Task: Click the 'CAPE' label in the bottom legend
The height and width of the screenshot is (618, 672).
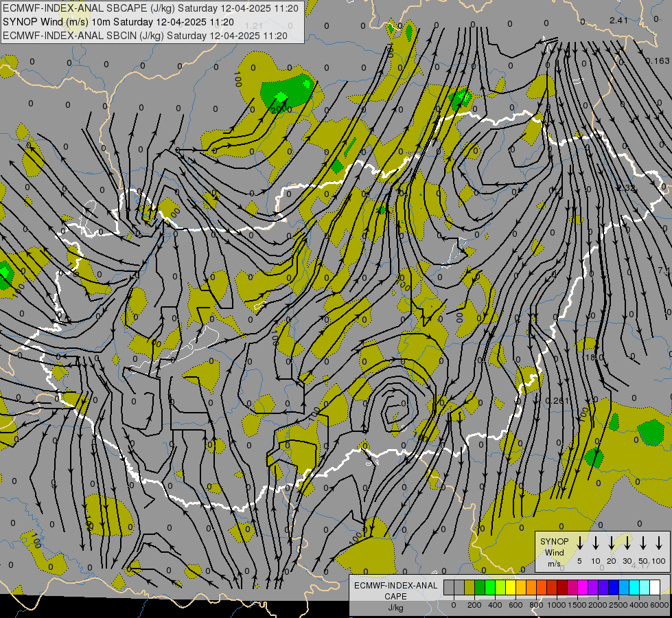Action: tap(395, 597)
